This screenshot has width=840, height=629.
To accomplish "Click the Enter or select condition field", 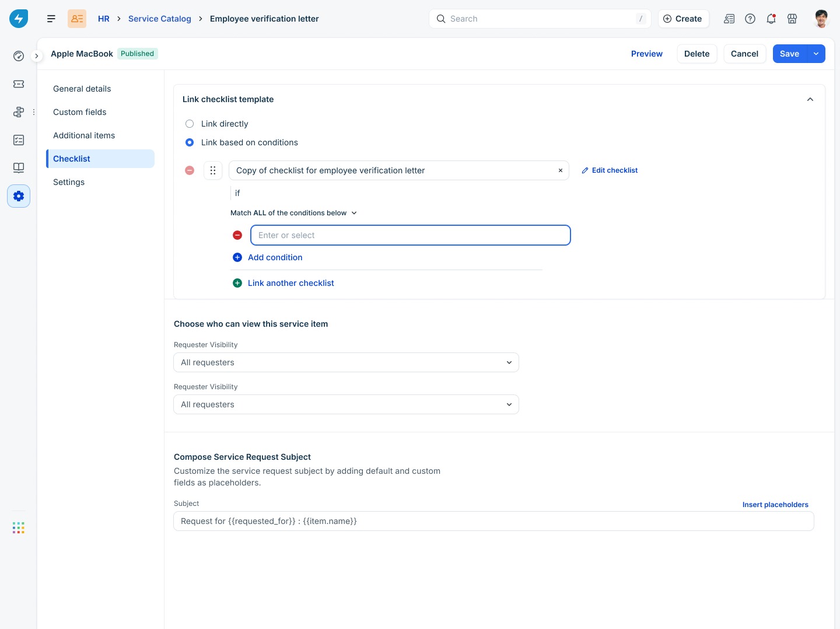I will coord(411,235).
